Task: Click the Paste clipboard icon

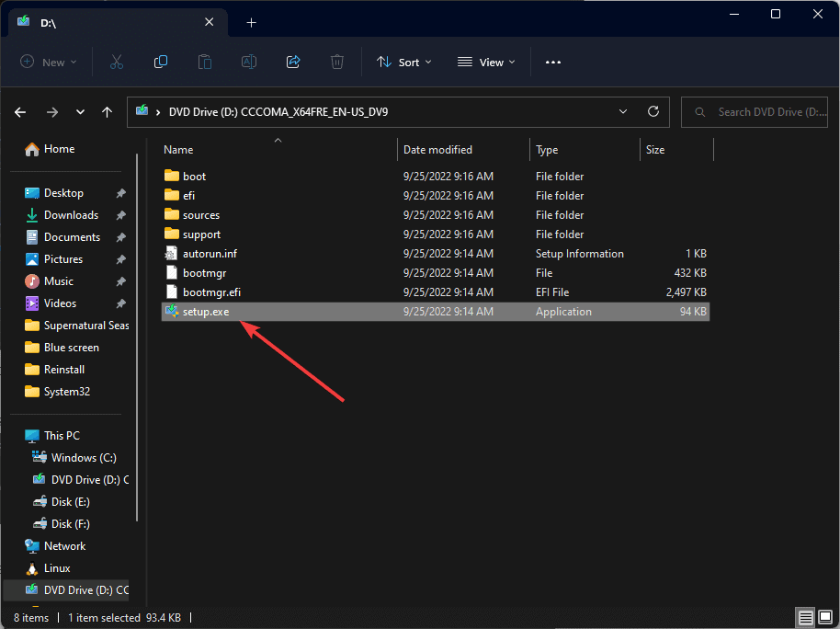Action: (x=205, y=63)
